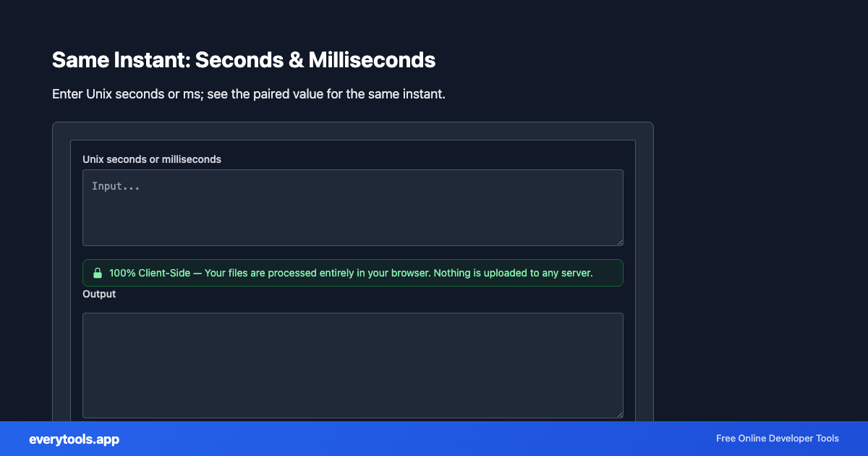Click the Unix seconds or milliseconds label
This screenshot has width=868, height=456.
(152, 159)
